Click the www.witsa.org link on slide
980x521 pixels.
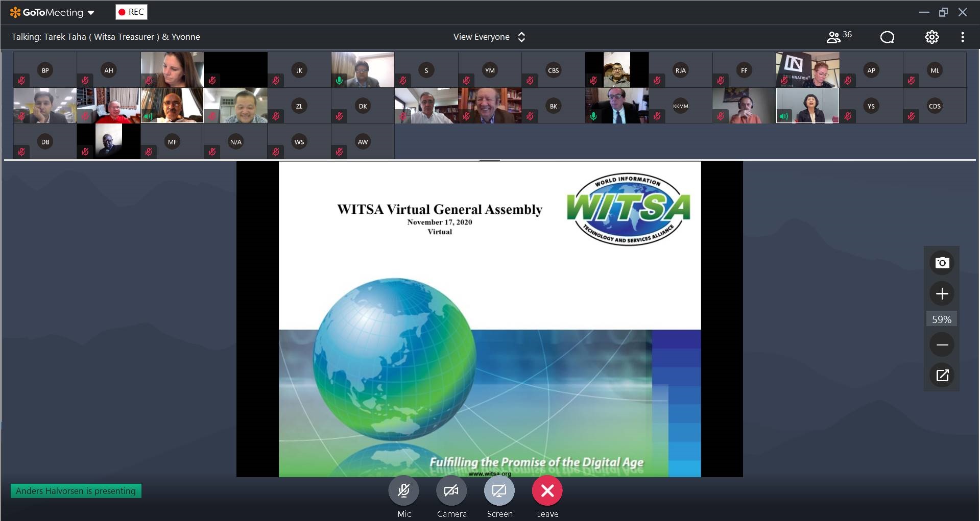pyautogui.click(x=490, y=474)
